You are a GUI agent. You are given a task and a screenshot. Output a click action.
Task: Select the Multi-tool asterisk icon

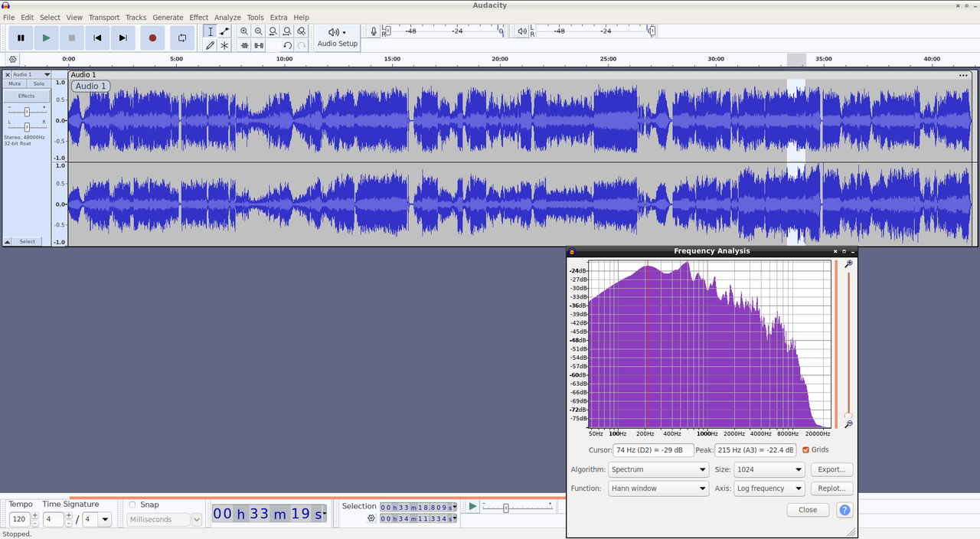pyautogui.click(x=224, y=45)
